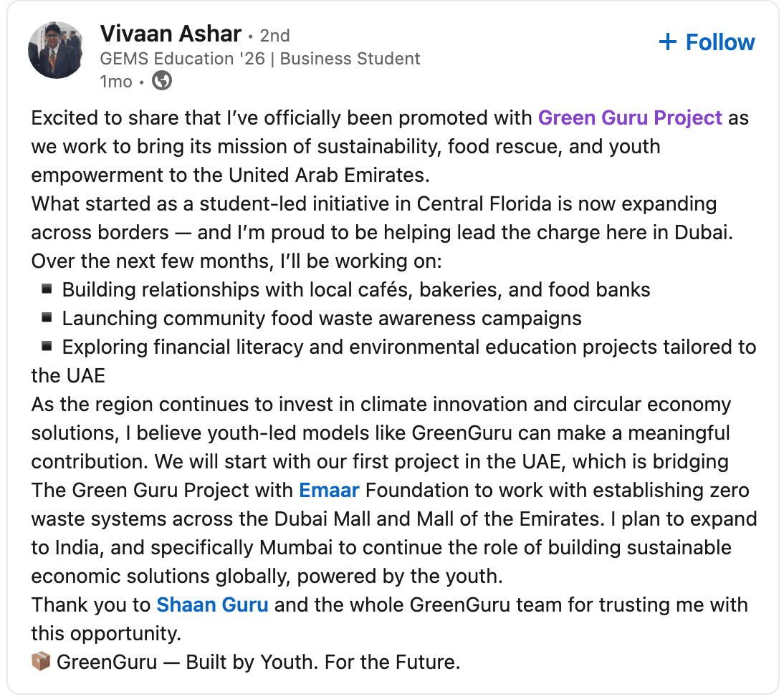Click the 'Excited to share' opening sentence
The image size is (784, 699).
282,117
